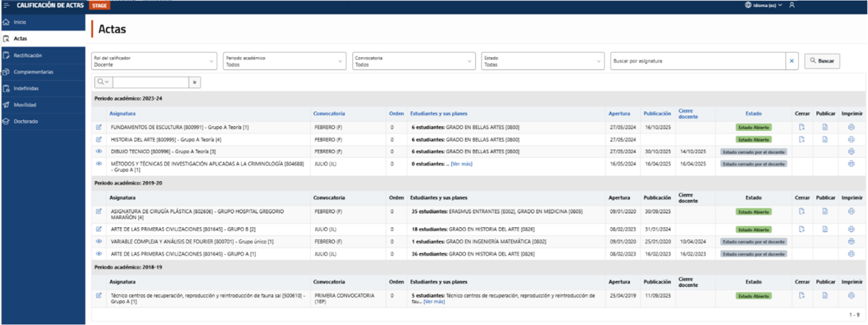Open Complementarias in the sidebar
Viewport: 868px width, 325px height.
point(43,72)
